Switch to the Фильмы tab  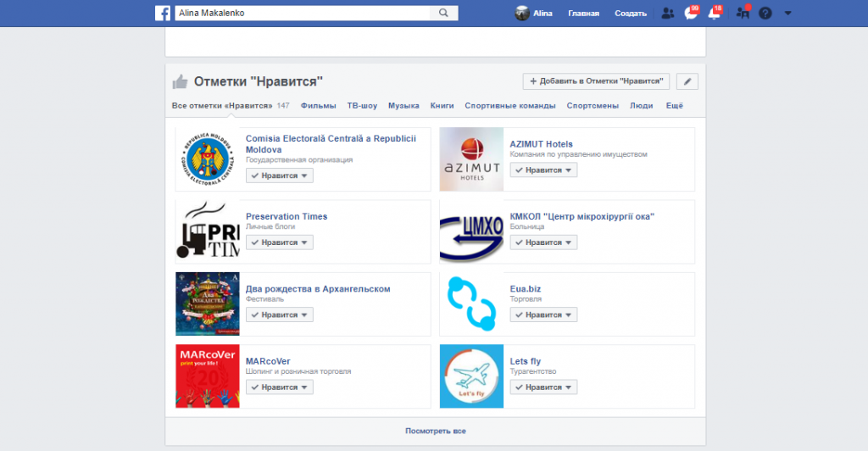tap(318, 106)
